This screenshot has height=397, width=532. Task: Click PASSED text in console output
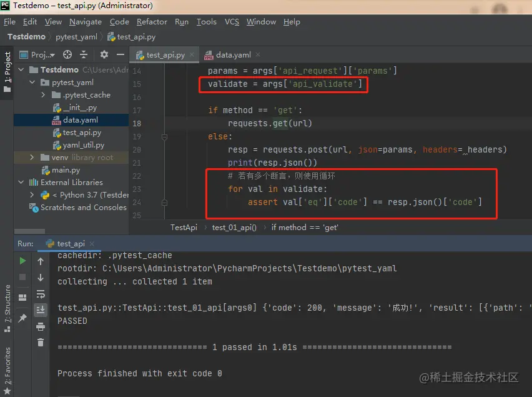72,321
